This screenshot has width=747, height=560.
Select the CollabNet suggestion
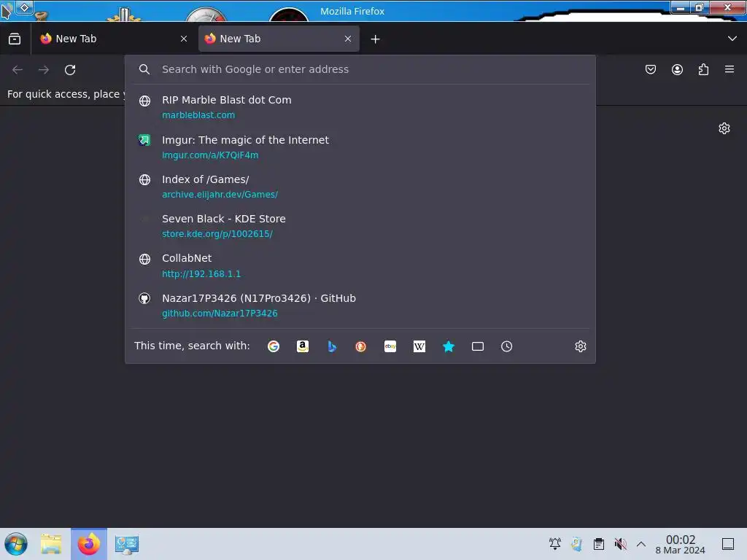pyautogui.click(x=360, y=265)
